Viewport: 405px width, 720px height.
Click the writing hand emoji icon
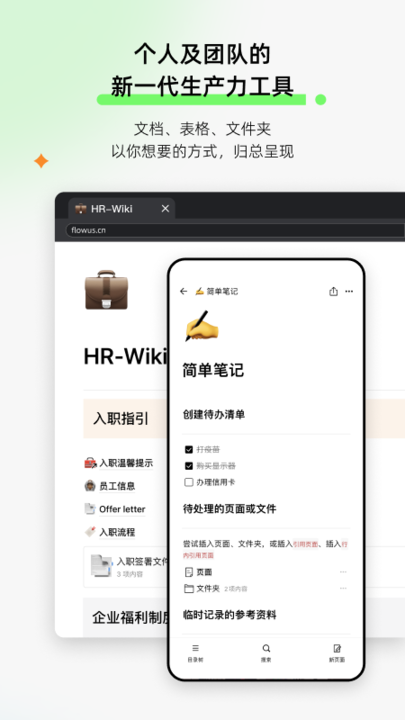tap(201, 326)
